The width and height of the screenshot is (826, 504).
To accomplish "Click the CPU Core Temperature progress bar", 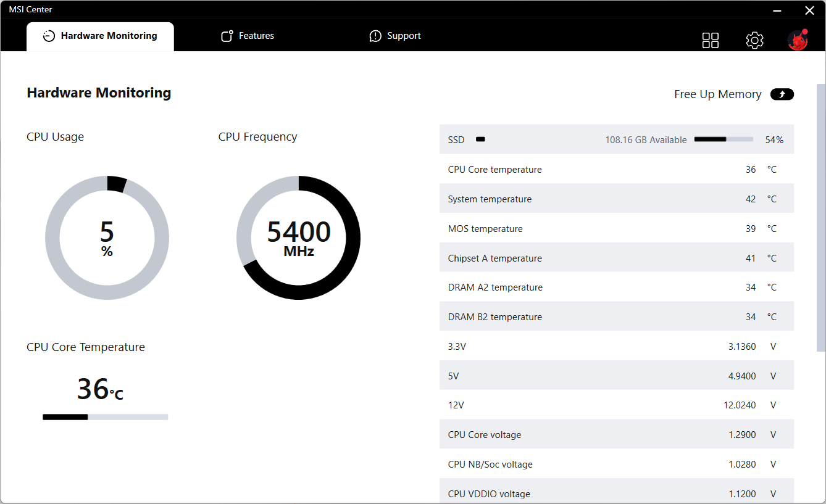I will (105, 417).
